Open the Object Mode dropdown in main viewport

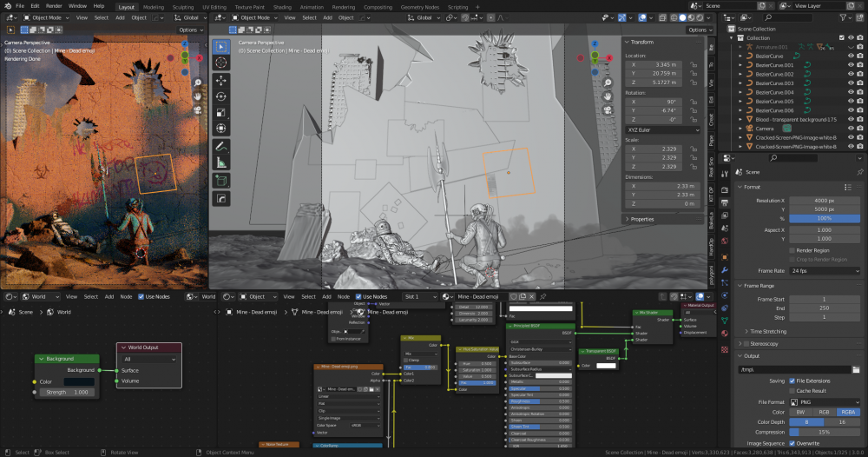(x=254, y=17)
